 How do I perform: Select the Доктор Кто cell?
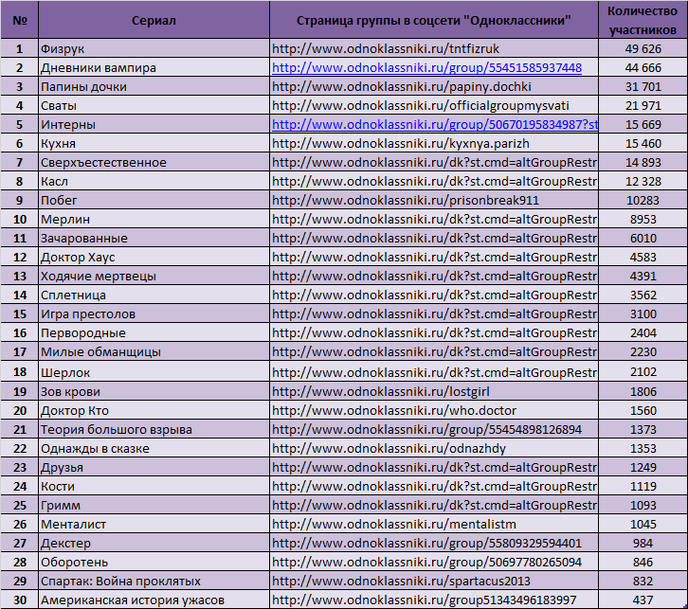pyautogui.click(x=154, y=410)
